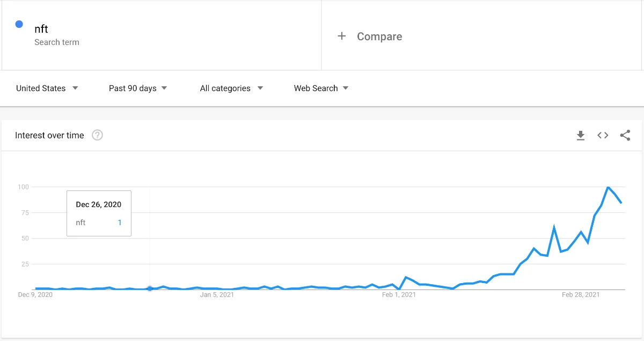The image size is (644, 341).
Task: Edit the nft search term field
Action: coord(162,35)
